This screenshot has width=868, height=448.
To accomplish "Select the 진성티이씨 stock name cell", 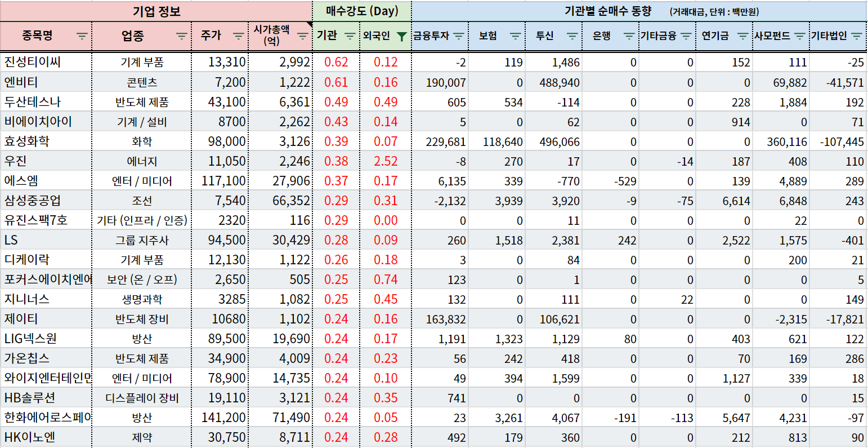I will (46, 62).
